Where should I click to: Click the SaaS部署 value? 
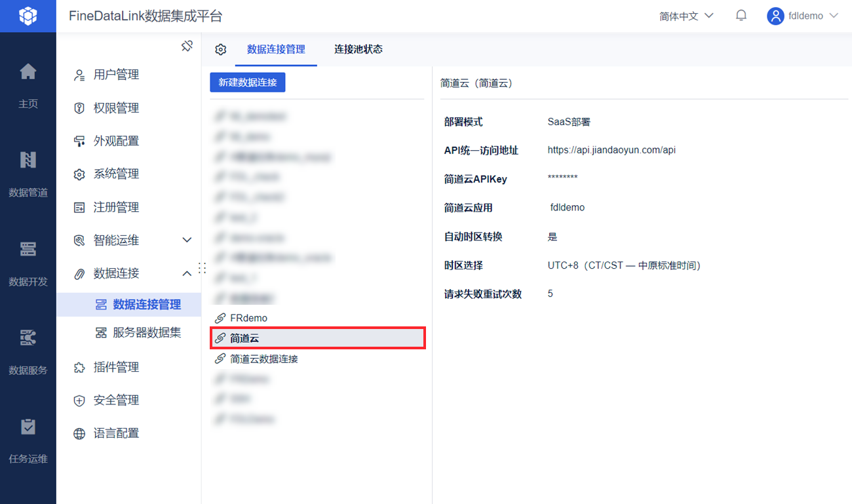[569, 122]
